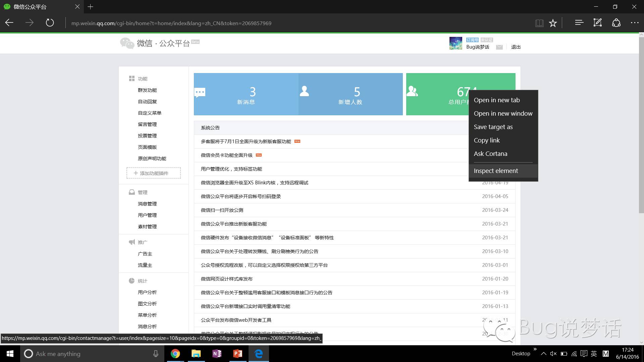The image size is (644, 362).
Task: Open reading view in Edge
Action: point(539,23)
